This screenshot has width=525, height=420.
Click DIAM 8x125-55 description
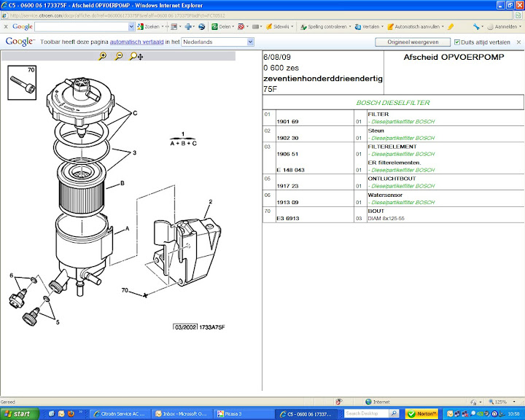[x=386, y=218]
